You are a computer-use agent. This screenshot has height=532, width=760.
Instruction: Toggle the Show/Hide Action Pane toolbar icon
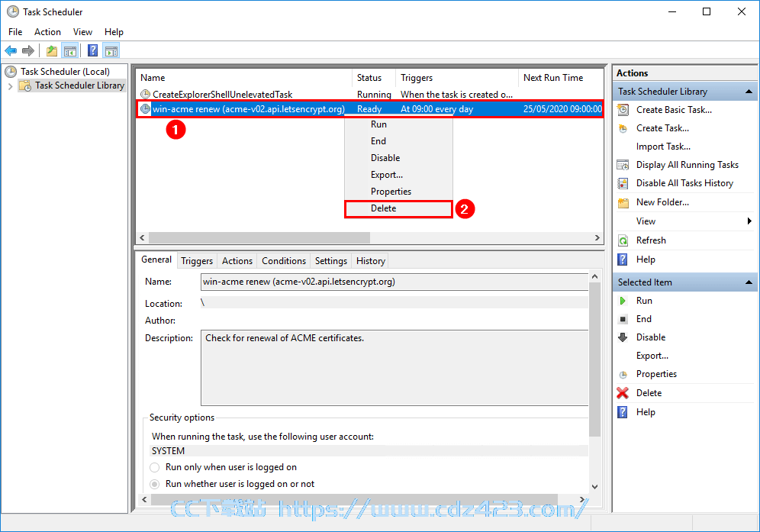[111, 50]
